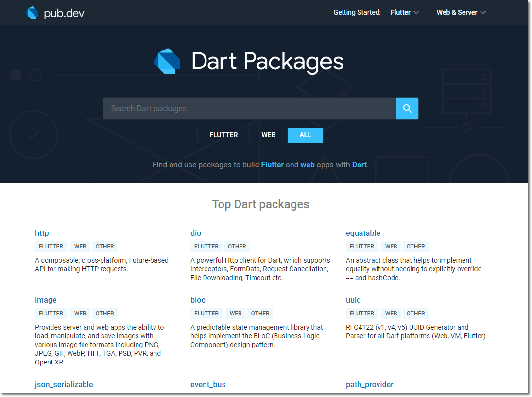Open the Flutter link in tagline
This screenshot has width=532, height=397.
pyautogui.click(x=272, y=165)
